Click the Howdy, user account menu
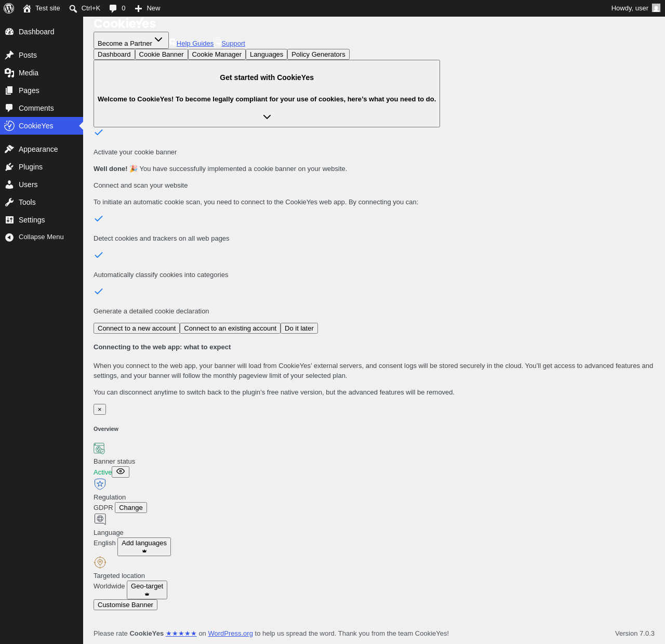The image size is (665, 644). (635, 8)
